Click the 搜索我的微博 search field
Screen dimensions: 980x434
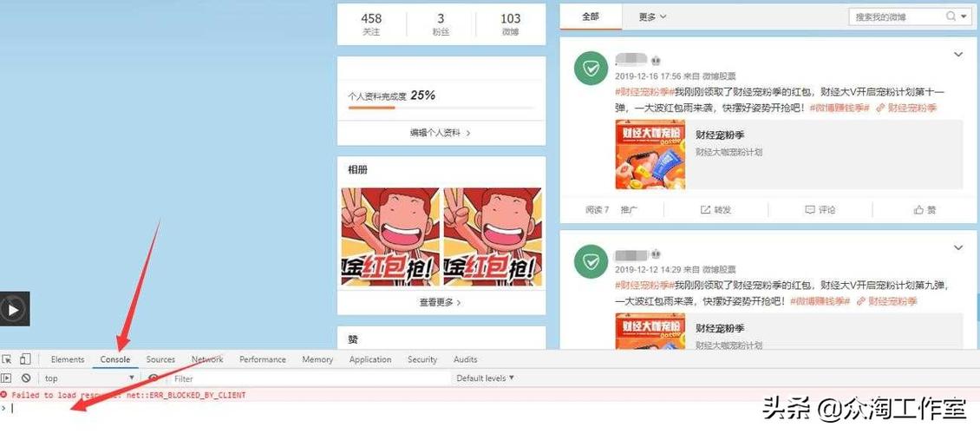(897, 16)
